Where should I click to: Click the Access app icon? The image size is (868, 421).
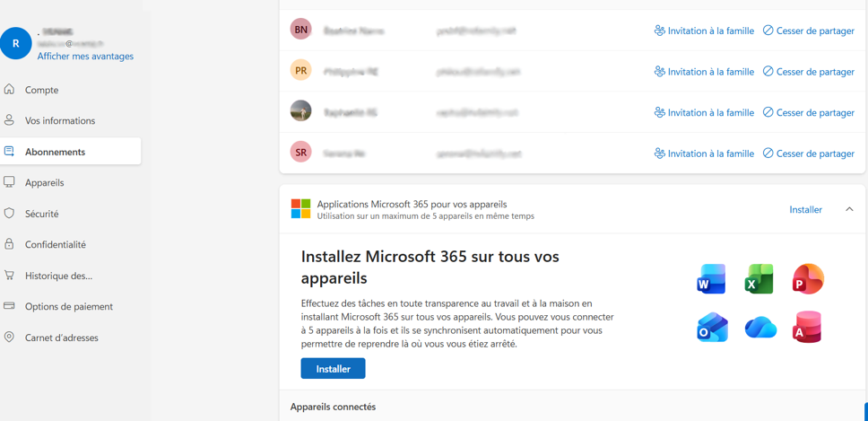pyautogui.click(x=808, y=328)
